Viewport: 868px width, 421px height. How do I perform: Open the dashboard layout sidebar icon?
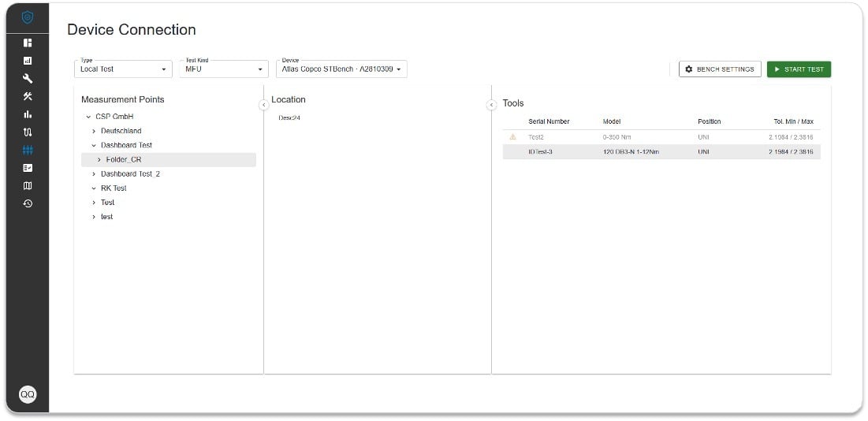[28, 43]
